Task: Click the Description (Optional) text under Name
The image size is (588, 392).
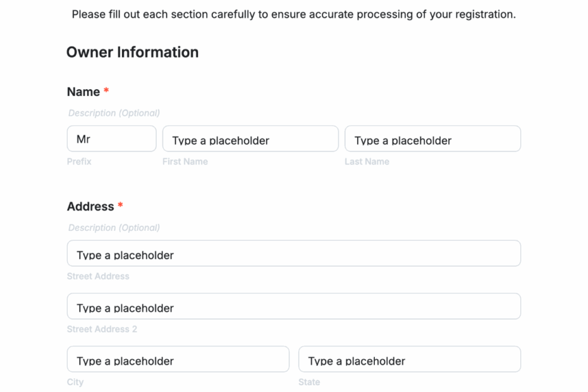Action: pos(113,113)
